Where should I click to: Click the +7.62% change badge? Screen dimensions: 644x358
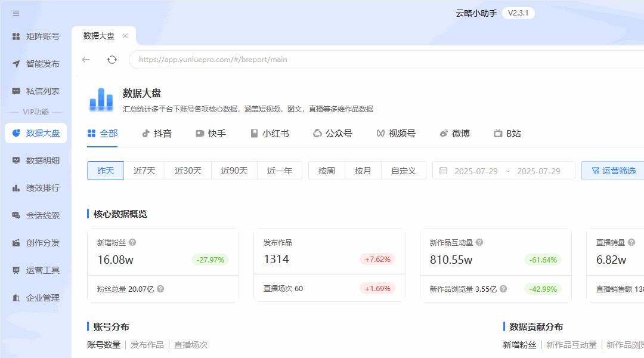tap(377, 260)
